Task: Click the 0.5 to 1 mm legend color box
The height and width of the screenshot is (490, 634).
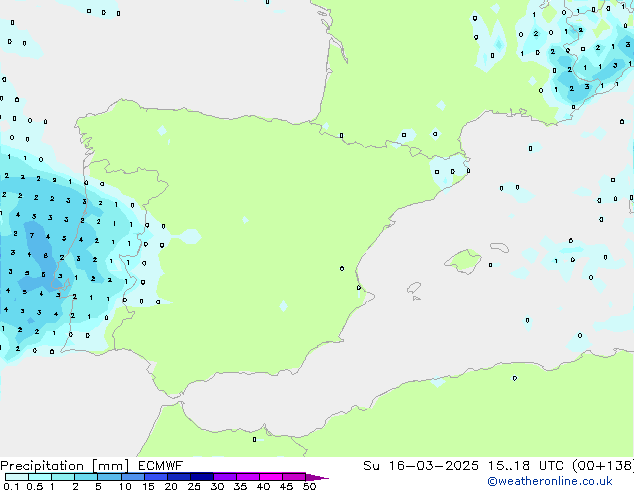Action: pos(40,477)
